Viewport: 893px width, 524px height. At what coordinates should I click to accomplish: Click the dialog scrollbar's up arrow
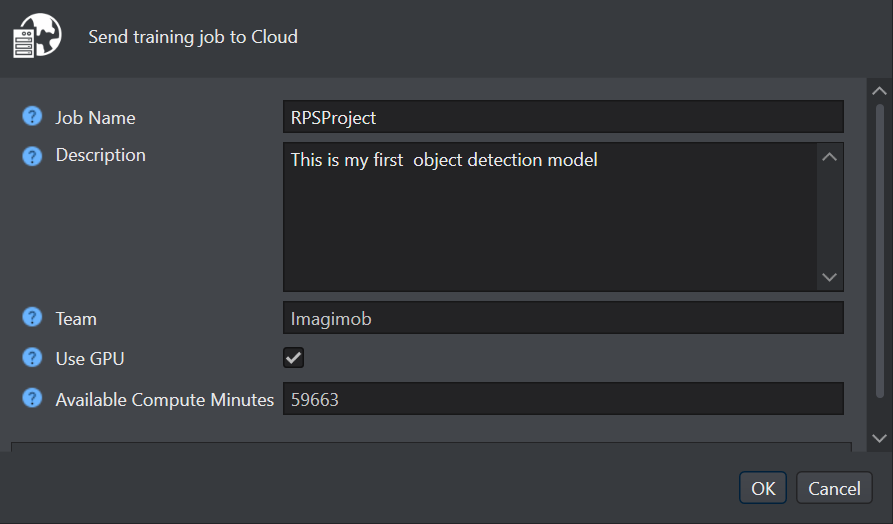pos(879,91)
